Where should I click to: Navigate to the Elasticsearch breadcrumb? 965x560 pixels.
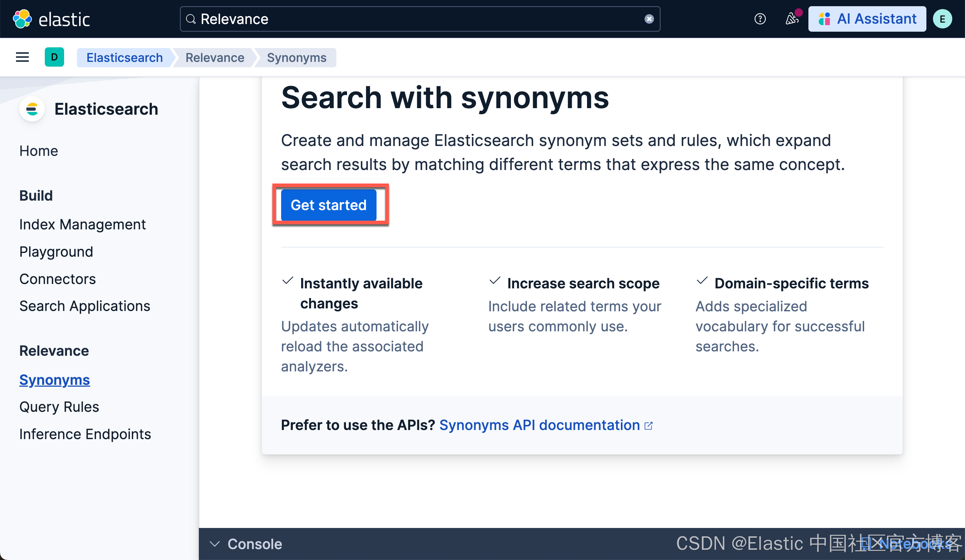tap(125, 58)
